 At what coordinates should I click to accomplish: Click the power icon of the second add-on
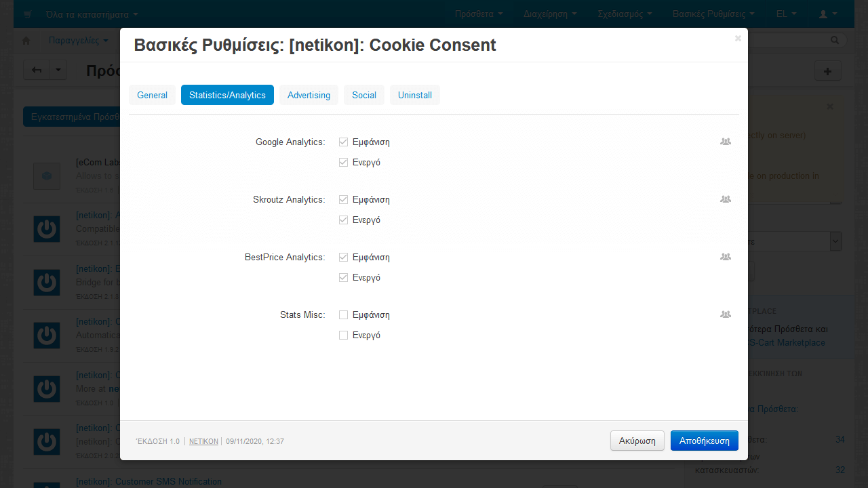click(47, 228)
